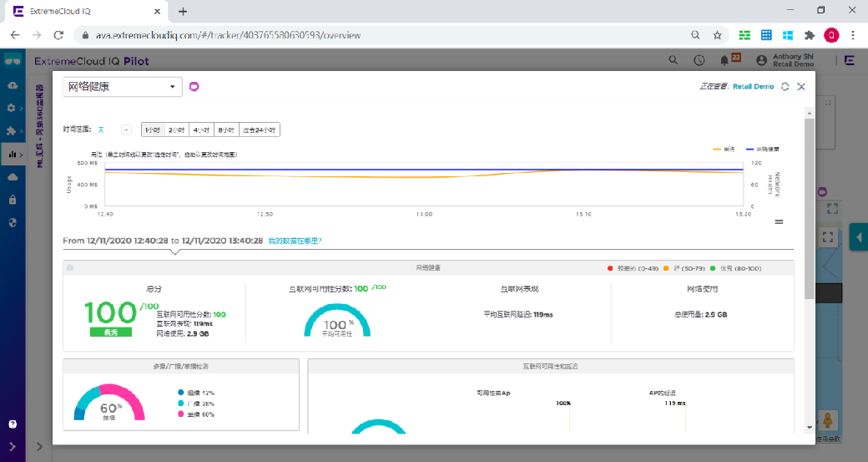868x462 pixels.
Task: Click the internet availability 100% gauge
Action: 337,321
